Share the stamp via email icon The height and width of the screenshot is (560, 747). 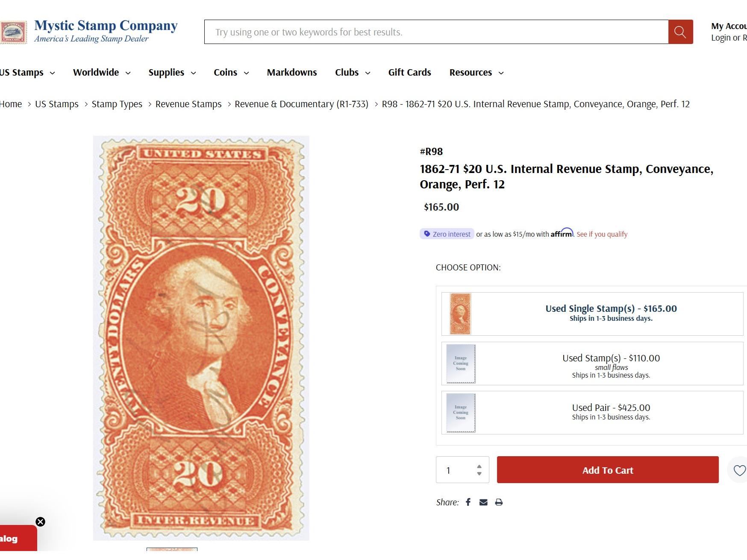(483, 502)
